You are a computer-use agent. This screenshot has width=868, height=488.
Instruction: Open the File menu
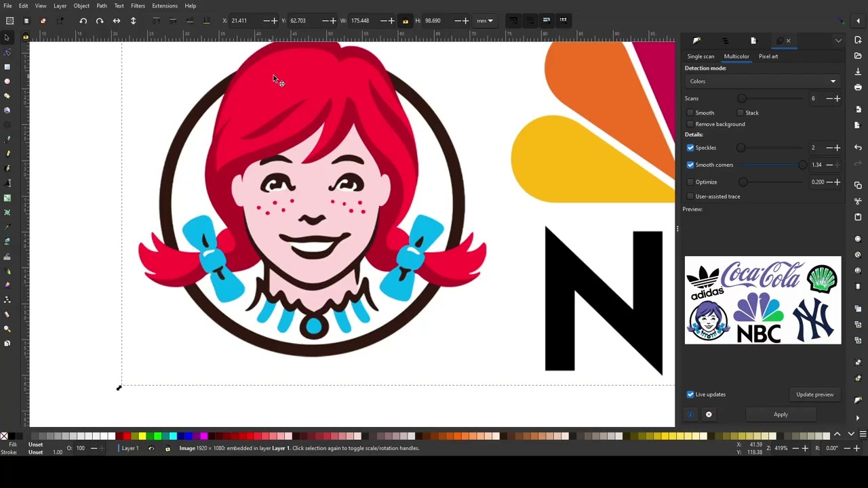(7, 6)
